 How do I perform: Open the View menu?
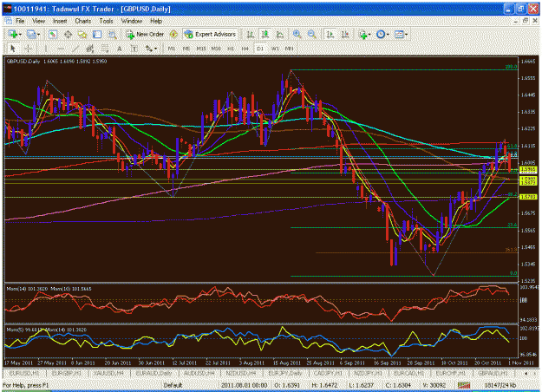pyautogui.click(x=39, y=21)
